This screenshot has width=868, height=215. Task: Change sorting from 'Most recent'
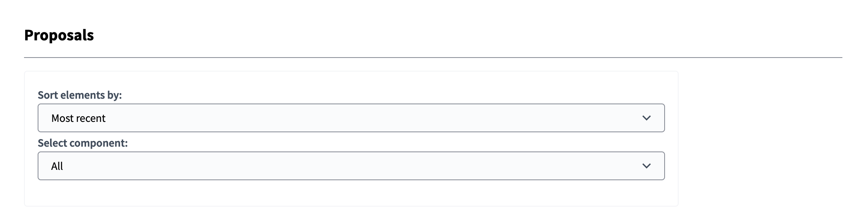[x=351, y=118]
